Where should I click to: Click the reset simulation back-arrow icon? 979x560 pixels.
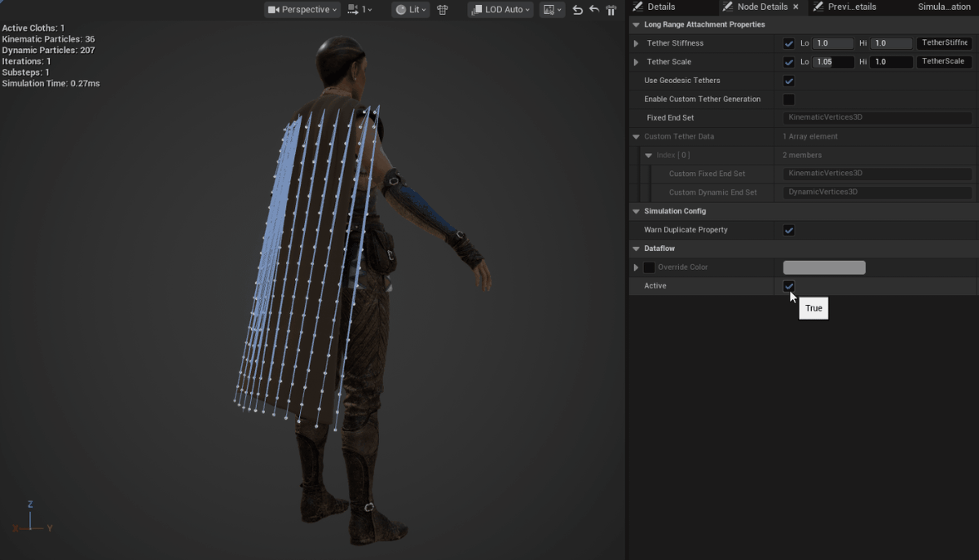click(x=594, y=10)
